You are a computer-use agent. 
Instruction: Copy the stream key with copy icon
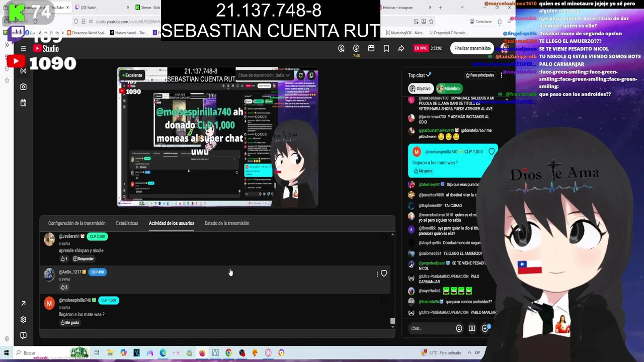(311, 75)
